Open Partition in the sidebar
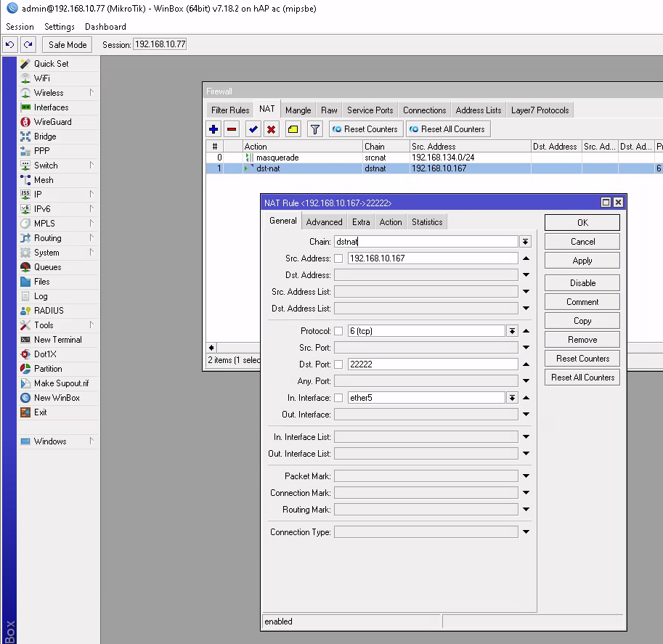The height and width of the screenshot is (644, 663). pyautogui.click(x=48, y=369)
